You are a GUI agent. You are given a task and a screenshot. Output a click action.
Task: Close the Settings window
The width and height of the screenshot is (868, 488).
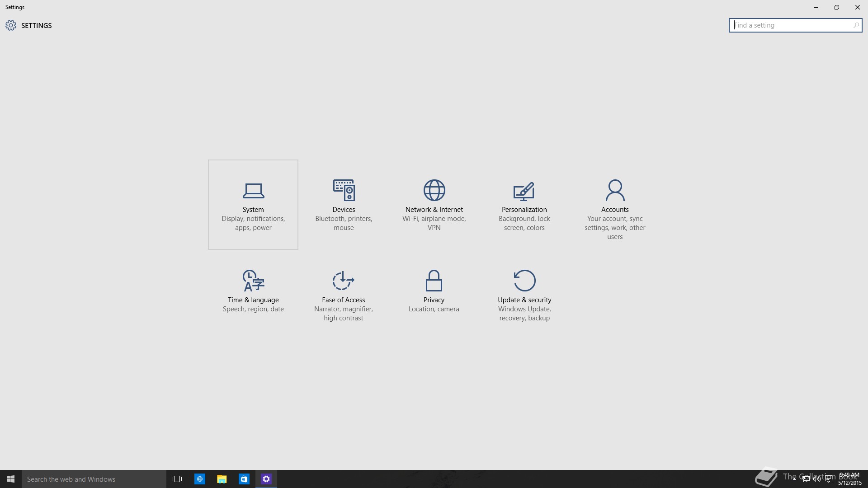[x=858, y=7]
